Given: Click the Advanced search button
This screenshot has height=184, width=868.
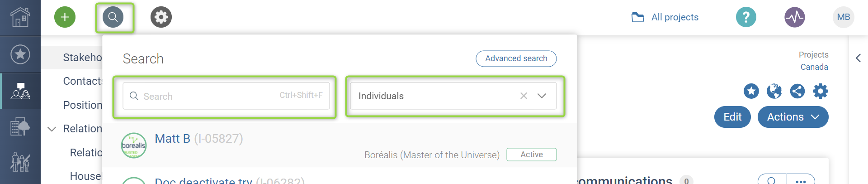Looking at the screenshot, I should point(516,58).
